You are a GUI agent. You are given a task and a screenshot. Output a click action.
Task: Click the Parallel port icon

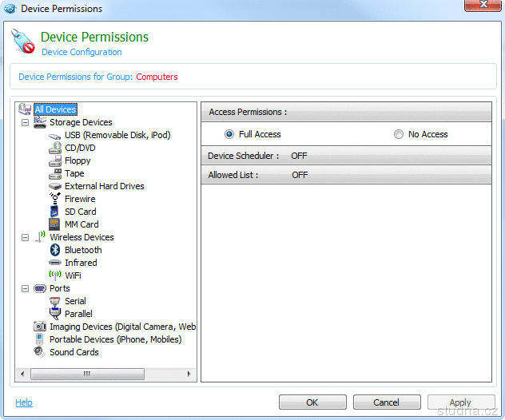pyautogui.click(x=55, y=314)
